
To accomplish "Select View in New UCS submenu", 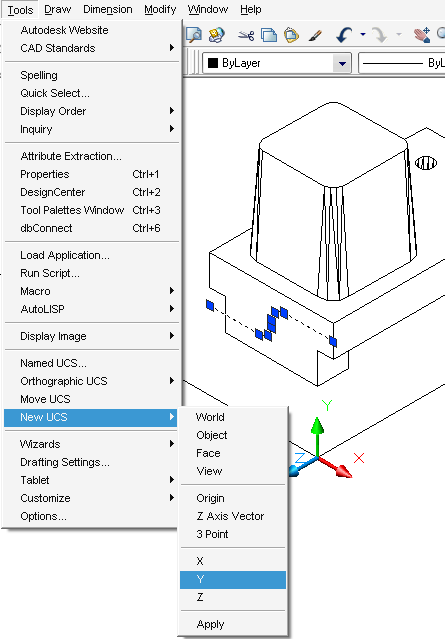I will pos(233,471).
